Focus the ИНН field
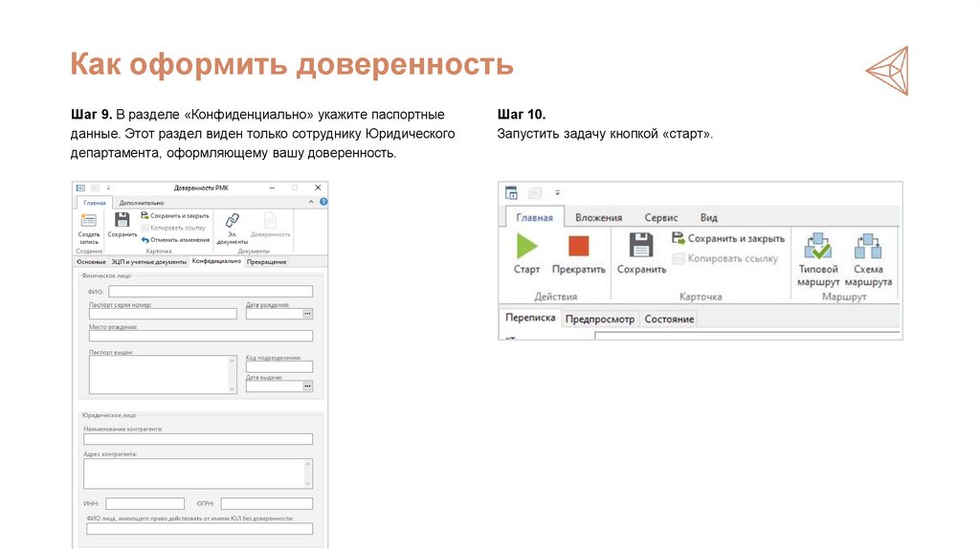The image size is (980, 549). [145, 503]
